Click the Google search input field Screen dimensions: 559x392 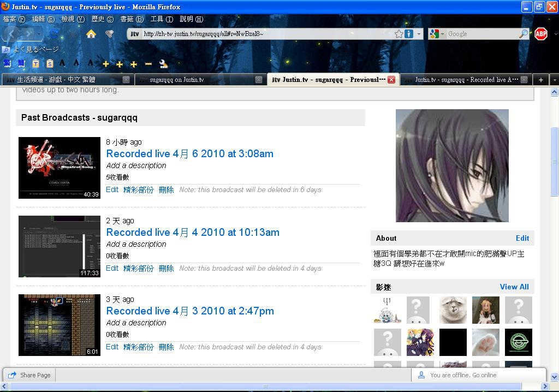click(482, 34)
